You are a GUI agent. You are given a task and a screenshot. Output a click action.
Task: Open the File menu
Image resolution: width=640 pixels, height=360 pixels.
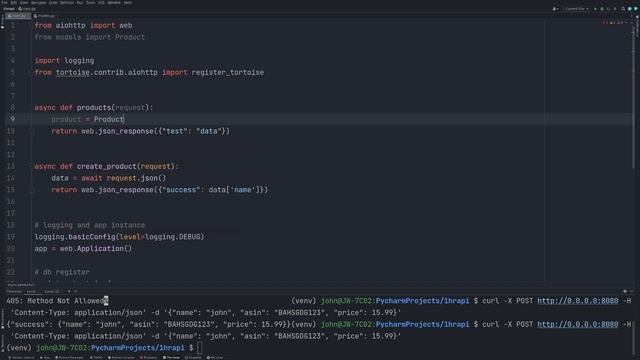point(4,2)
